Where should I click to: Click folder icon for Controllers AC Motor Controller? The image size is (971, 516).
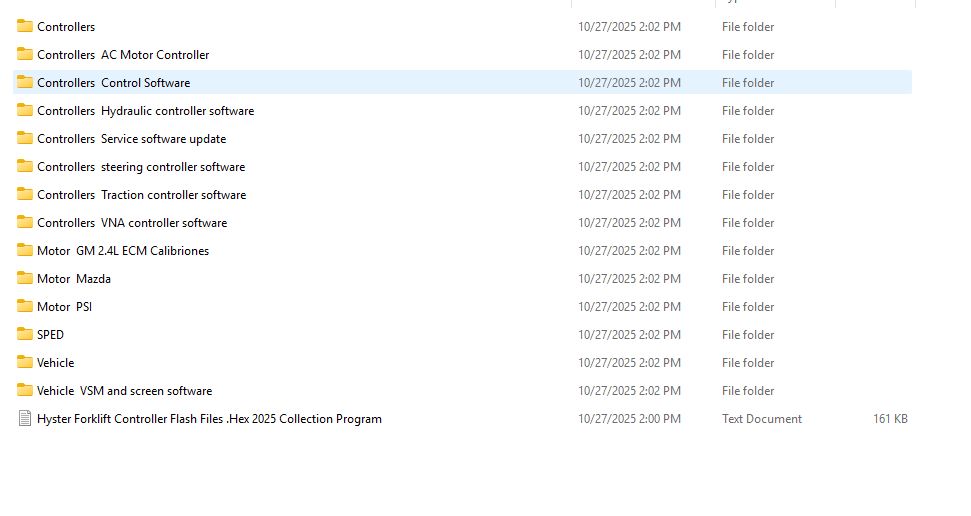25,54
